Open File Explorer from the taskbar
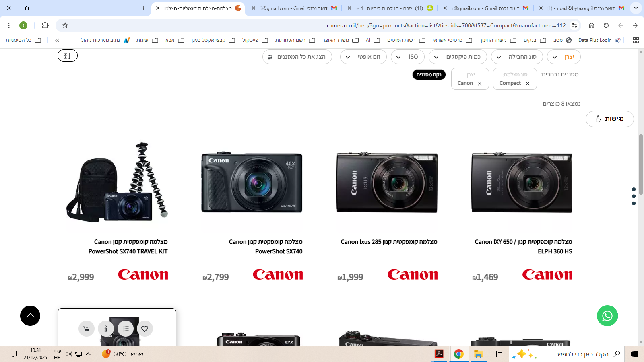 click(x=478, y=354)
